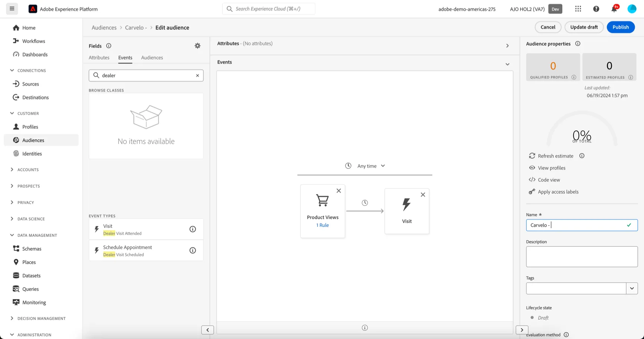644x339 pixels.
Task: Collapse the Connections nav group
Action: [12, 70]
